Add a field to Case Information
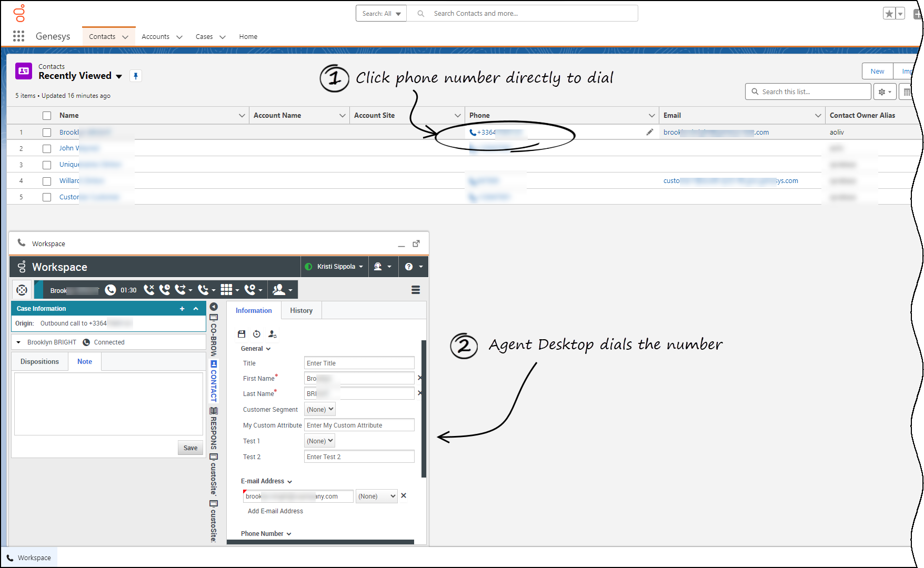The height and width of the screenshot is (568, 924). [x=182, y=309]
